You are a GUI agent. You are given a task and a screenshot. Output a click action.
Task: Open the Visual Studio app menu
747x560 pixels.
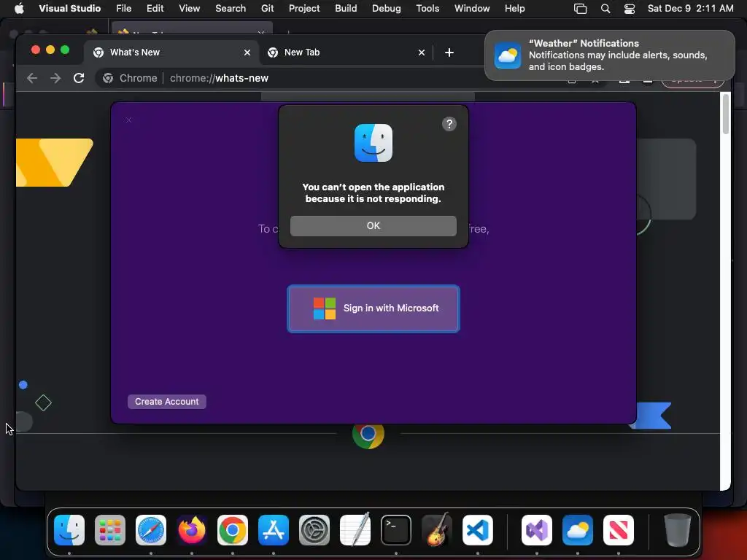click(69, 8)
